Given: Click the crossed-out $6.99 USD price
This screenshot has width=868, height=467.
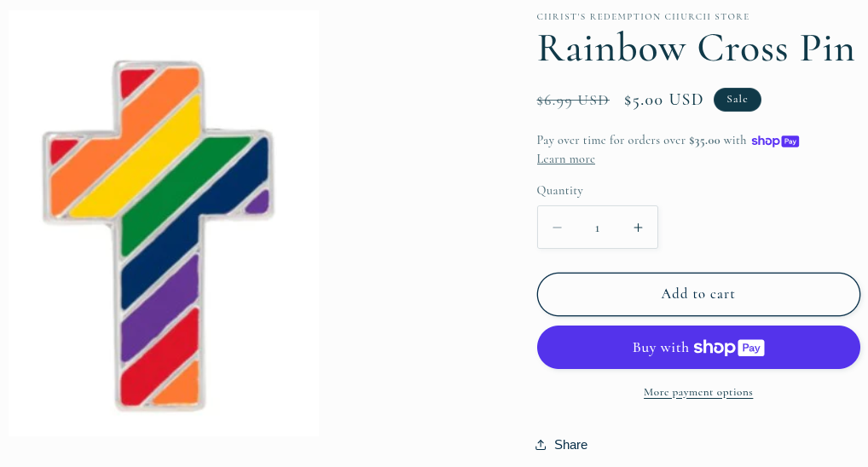Looking at the screenshot, I should click(x=572, y=101).
